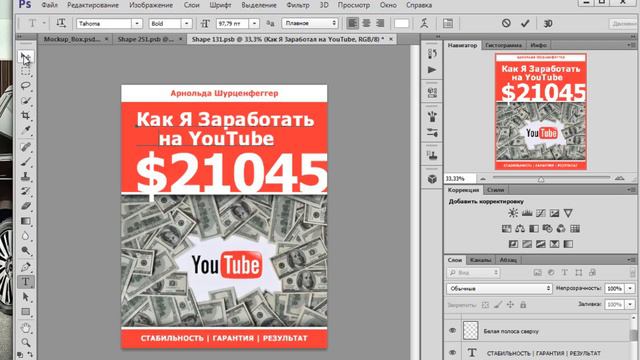Select the Hand tool
The width and height of the screenshot is (640, 360).
[x=25, y=328]
